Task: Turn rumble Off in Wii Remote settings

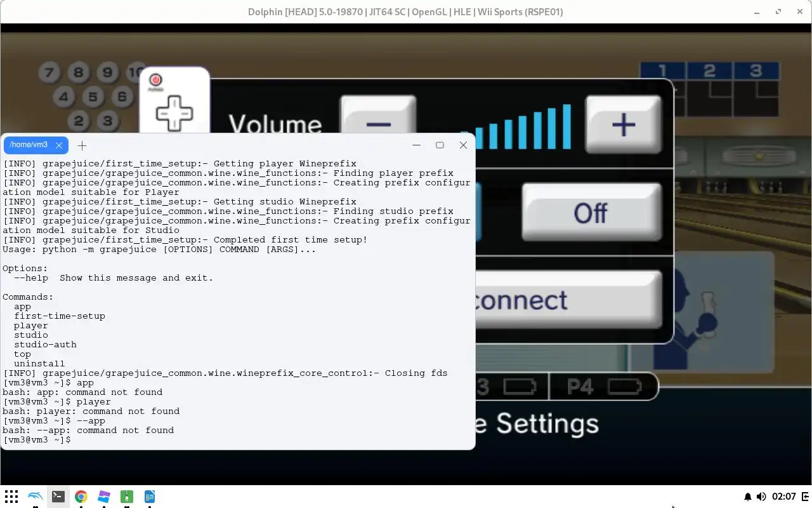Action: click(591, 213)
